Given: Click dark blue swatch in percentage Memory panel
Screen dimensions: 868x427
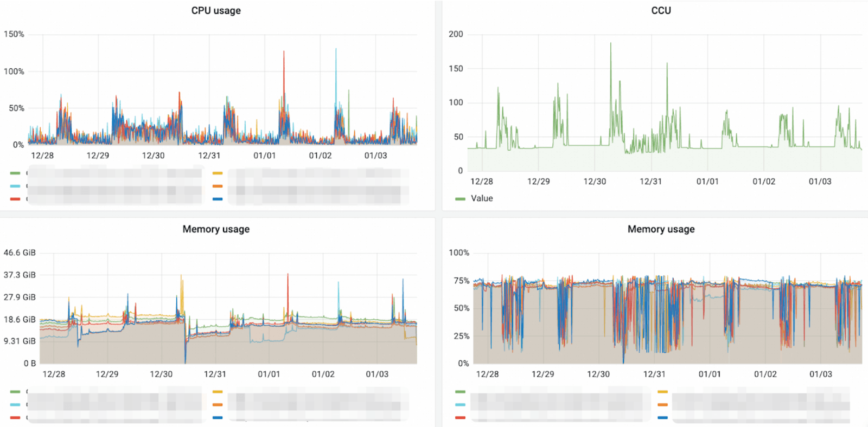Looking at the screenshot, I should click(x=662, y=417).
